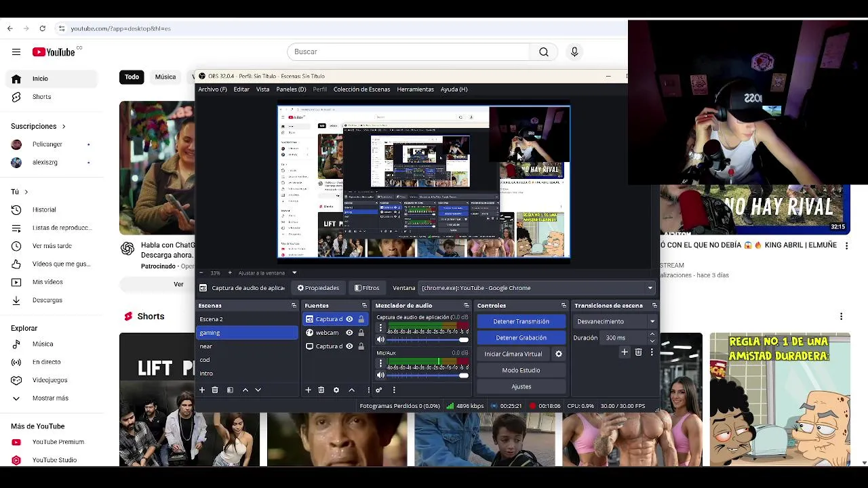Click the YouTube search magnifier button

tap(544, 52)
